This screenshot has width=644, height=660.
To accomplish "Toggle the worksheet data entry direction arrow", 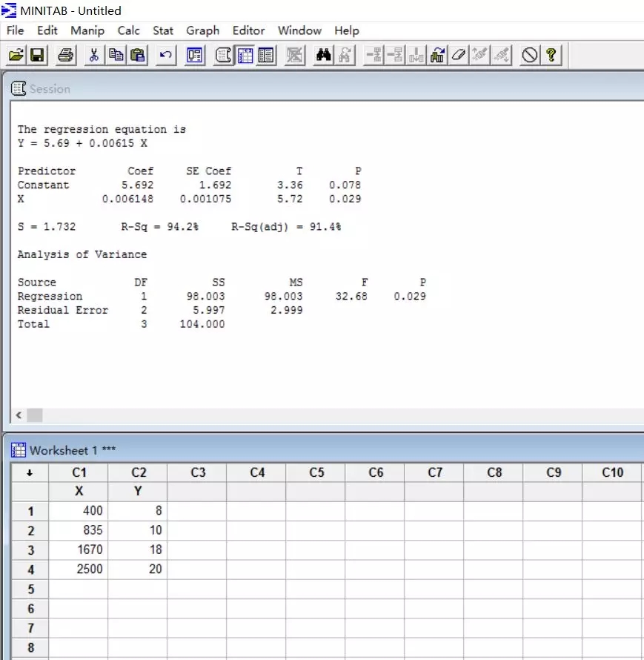I will (x=30, y=472).
